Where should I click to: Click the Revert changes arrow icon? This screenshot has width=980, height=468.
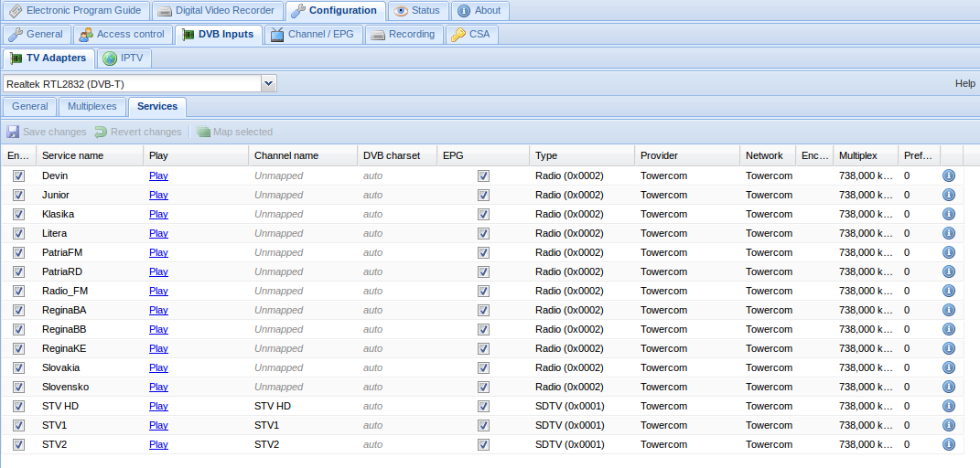pos(101,132)
